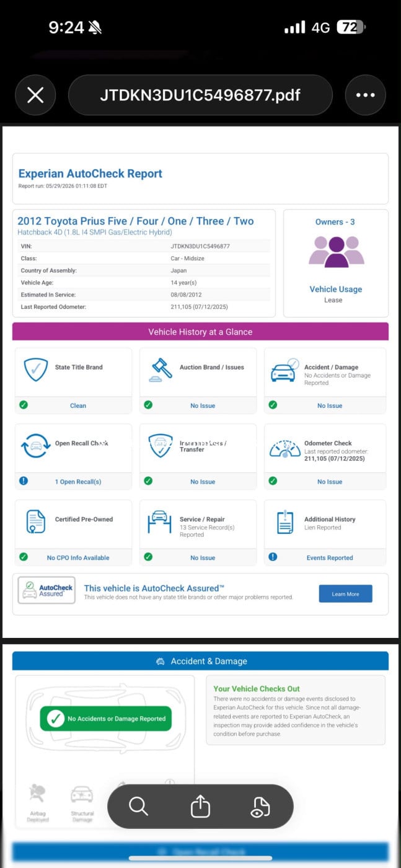Tap the markup document icon in bottom toolbar

coord(260,807)
